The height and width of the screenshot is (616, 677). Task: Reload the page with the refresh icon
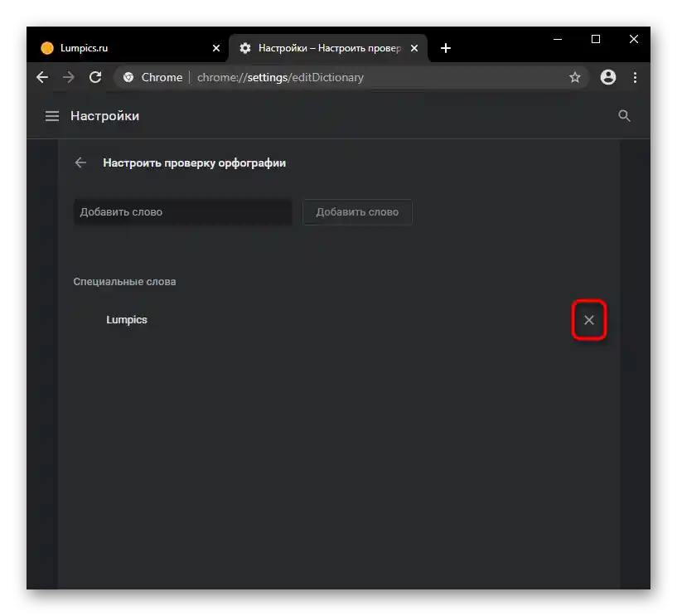pos(95,77)
